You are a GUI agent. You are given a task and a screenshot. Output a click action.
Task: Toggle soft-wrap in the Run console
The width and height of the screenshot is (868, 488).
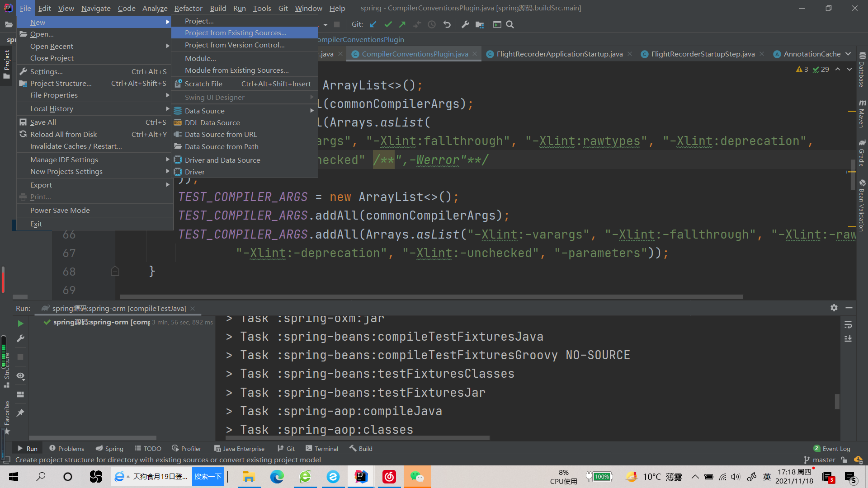click(x=848, y=325)
